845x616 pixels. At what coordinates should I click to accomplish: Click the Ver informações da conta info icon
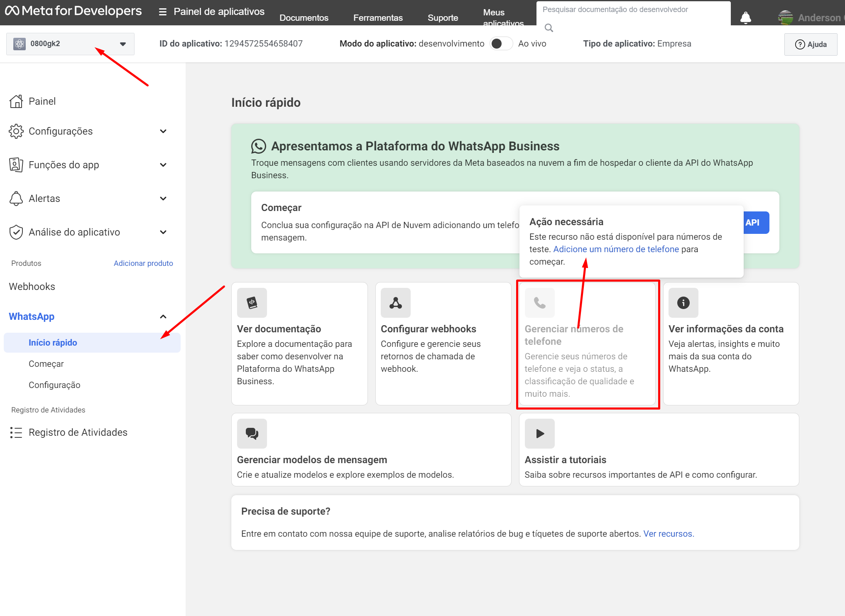tap(683, 303)
